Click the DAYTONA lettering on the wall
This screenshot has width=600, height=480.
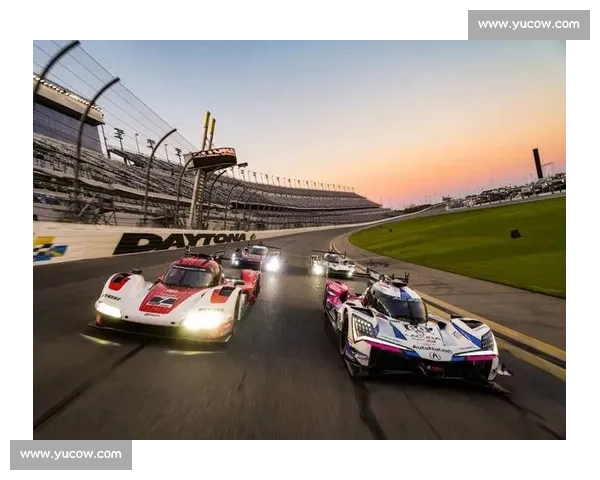[182, 242]
